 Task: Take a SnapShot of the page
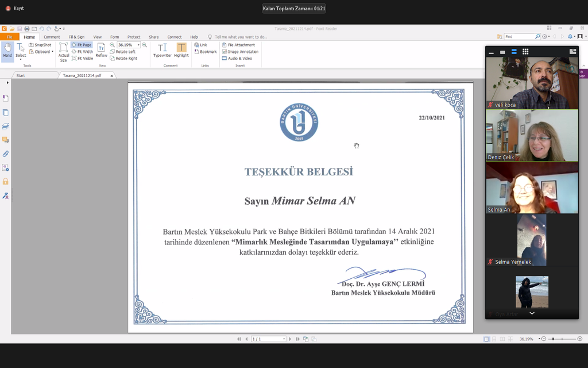coord(40,45)
